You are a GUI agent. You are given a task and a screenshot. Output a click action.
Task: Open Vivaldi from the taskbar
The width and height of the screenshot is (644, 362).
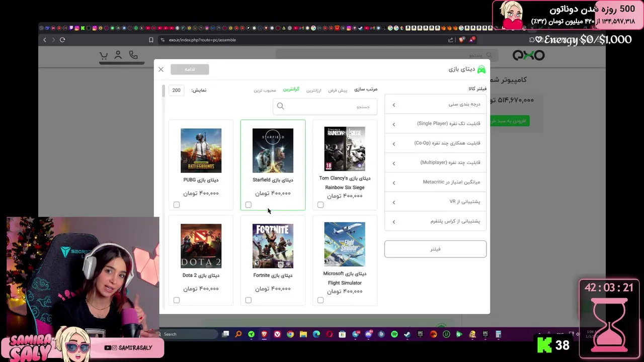click(x=277, y=334)
